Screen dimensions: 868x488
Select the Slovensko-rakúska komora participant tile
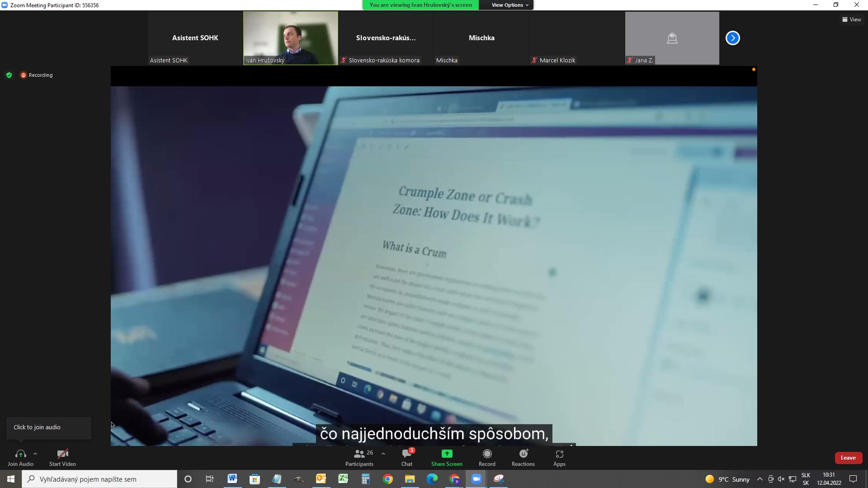click(x=386, y=38)
